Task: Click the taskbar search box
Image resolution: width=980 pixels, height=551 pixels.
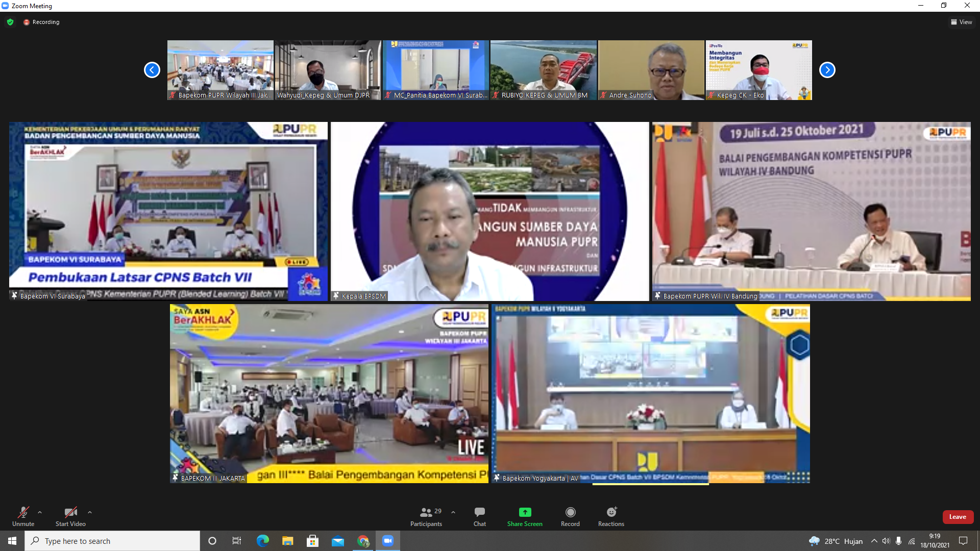Action: click(x=112, y=541)
